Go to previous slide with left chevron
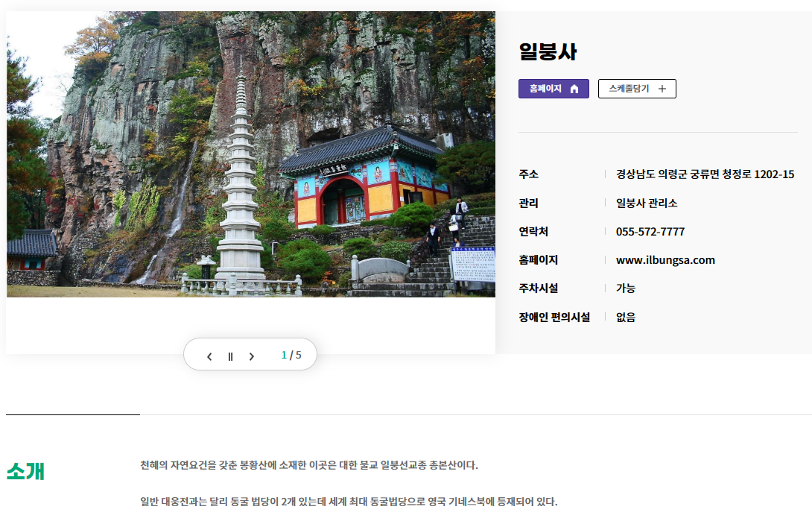 209,356
